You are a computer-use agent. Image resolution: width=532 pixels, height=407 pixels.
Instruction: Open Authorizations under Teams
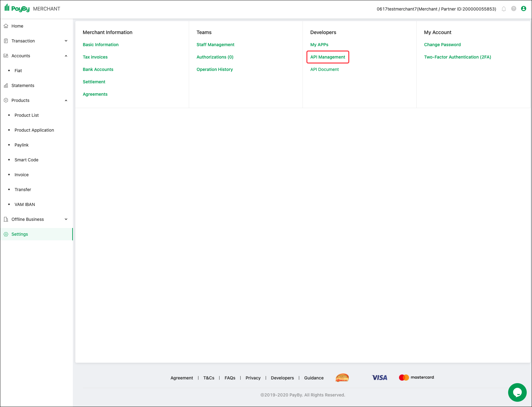[215, 57]
